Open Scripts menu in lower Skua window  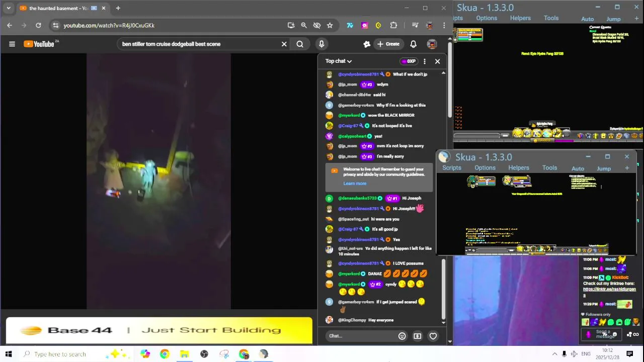click(x=452, y=168)
